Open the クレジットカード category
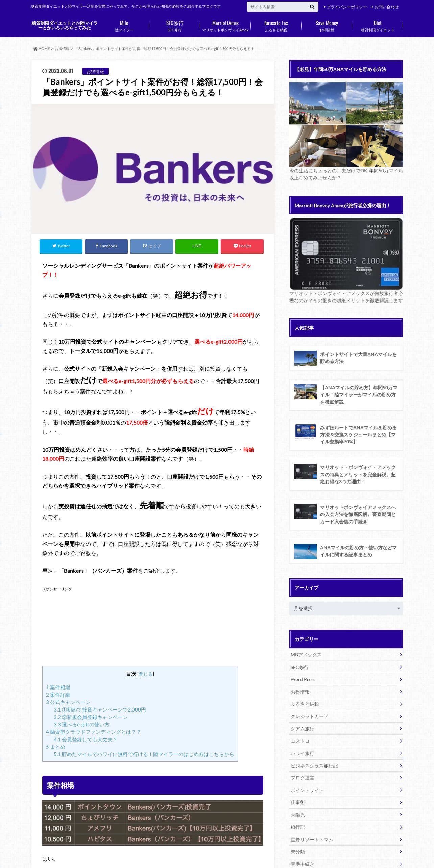The height and width of the screenshot is (868, 434). (x=346, y=716)
